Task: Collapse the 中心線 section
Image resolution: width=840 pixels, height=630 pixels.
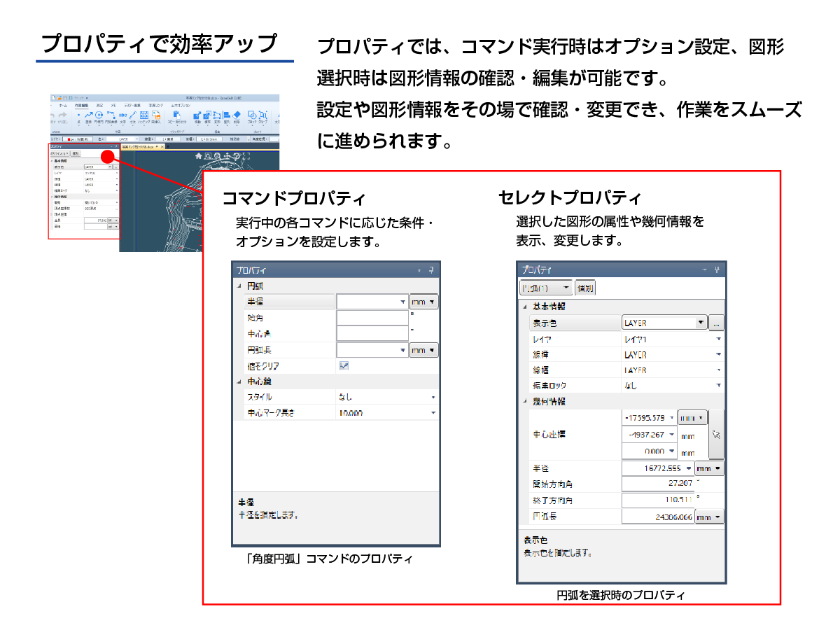Action: point(240,381)
